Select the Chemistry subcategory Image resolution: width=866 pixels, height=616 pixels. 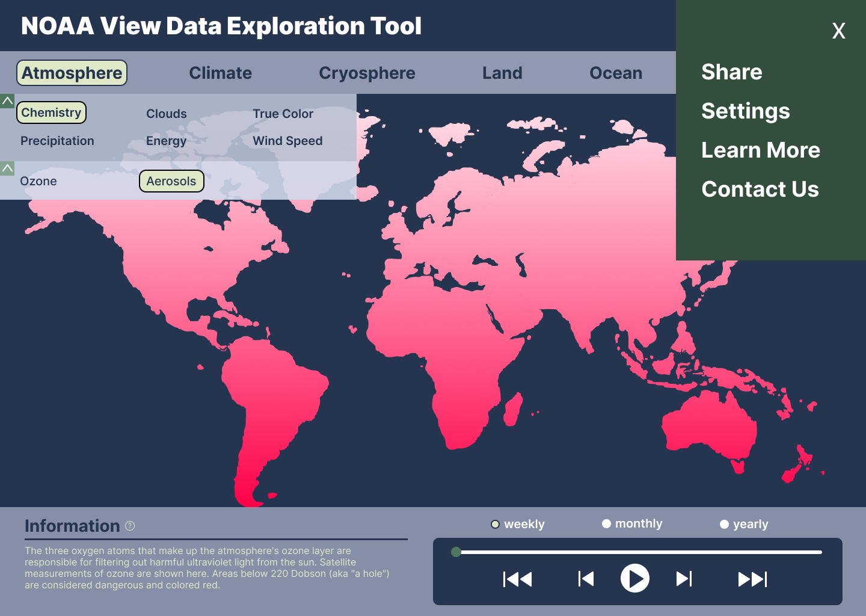tap(51, 112)
